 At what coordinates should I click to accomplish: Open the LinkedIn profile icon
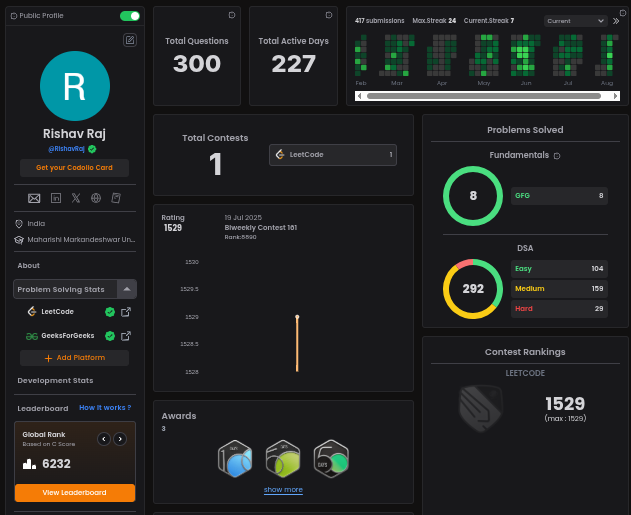coord(56,198)
